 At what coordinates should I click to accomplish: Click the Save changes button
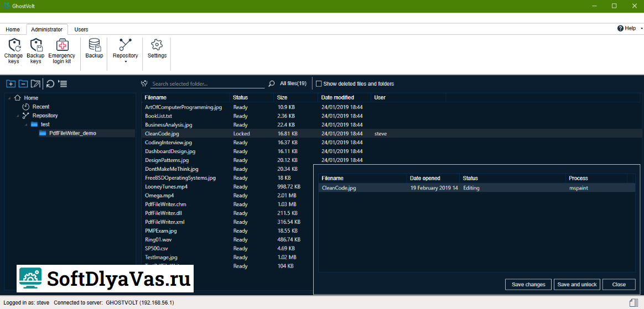point(528,284)
